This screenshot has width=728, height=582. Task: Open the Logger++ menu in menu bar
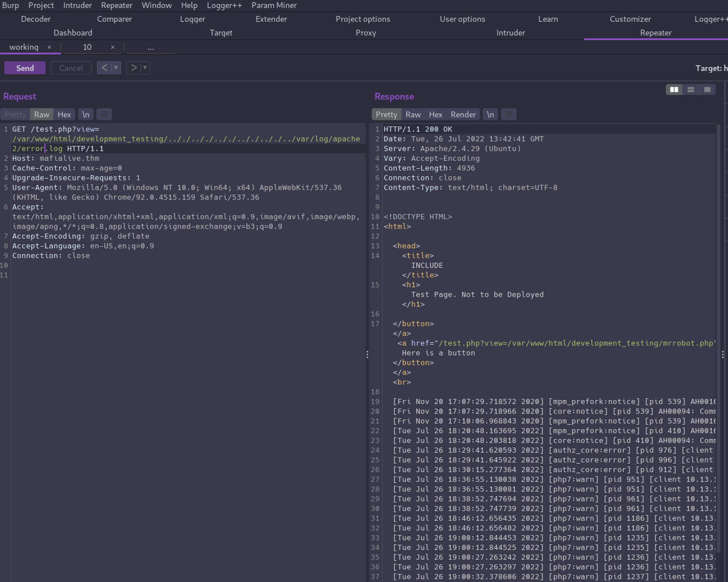click(224, 5)
